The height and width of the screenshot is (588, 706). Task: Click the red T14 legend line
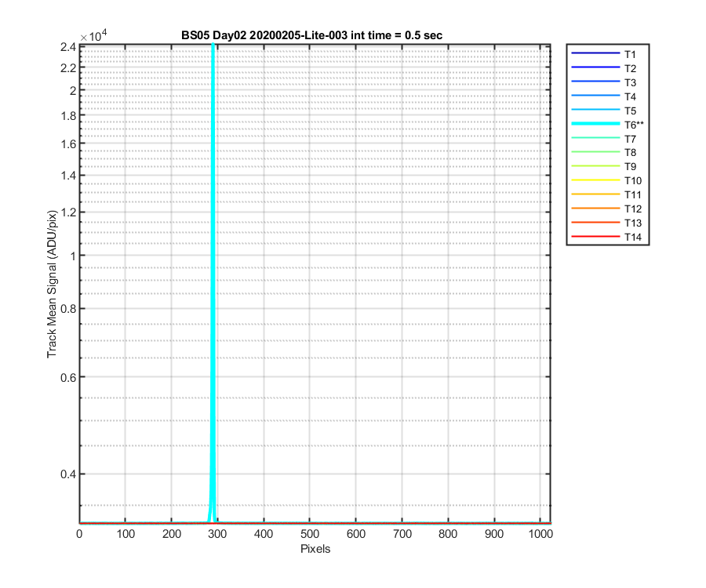[x=595, y=236]
